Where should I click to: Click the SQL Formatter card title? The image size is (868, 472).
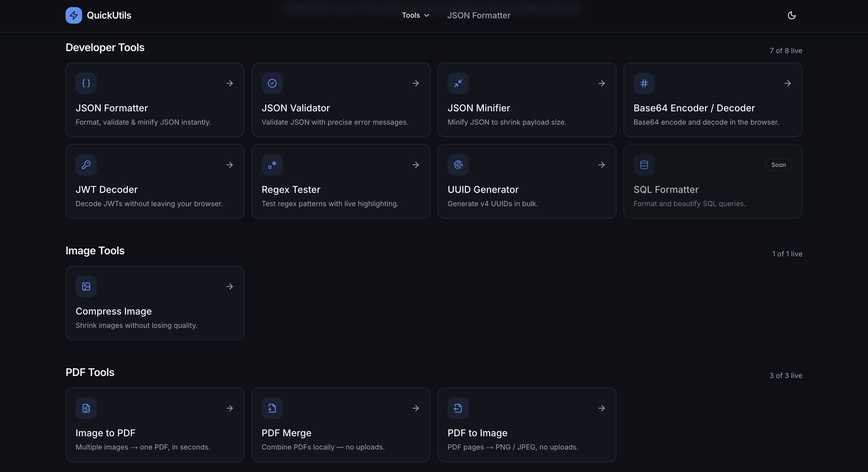click(666, 189)
